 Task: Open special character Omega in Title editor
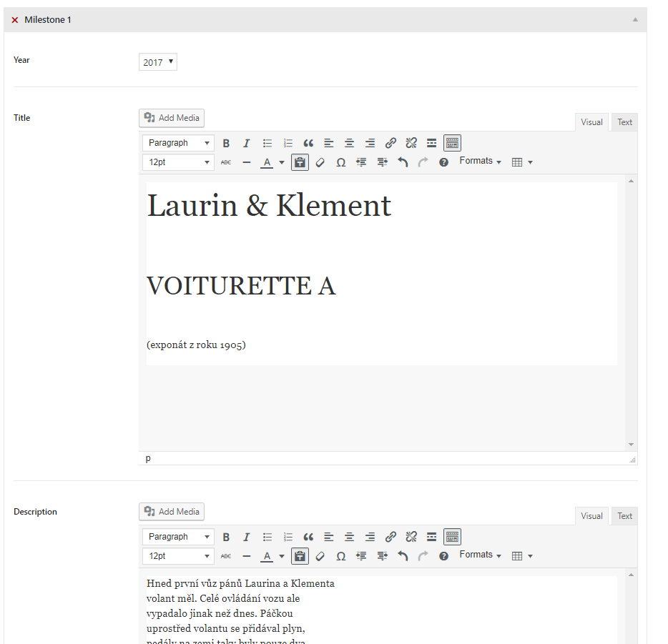(341, 162)
